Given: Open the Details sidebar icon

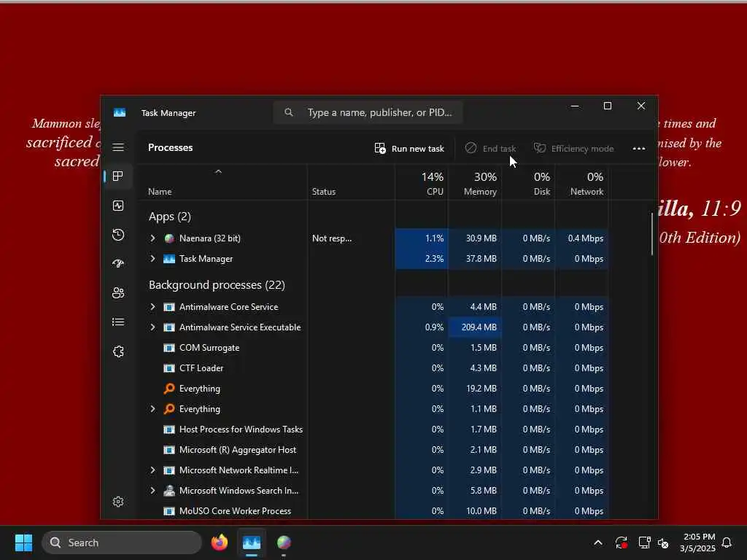Looking at the screenshot, I should tap(118, 322).
